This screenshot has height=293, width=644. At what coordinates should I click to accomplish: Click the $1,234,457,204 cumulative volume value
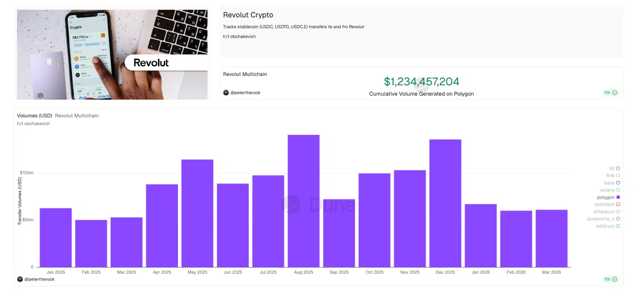tap(421, 82)
